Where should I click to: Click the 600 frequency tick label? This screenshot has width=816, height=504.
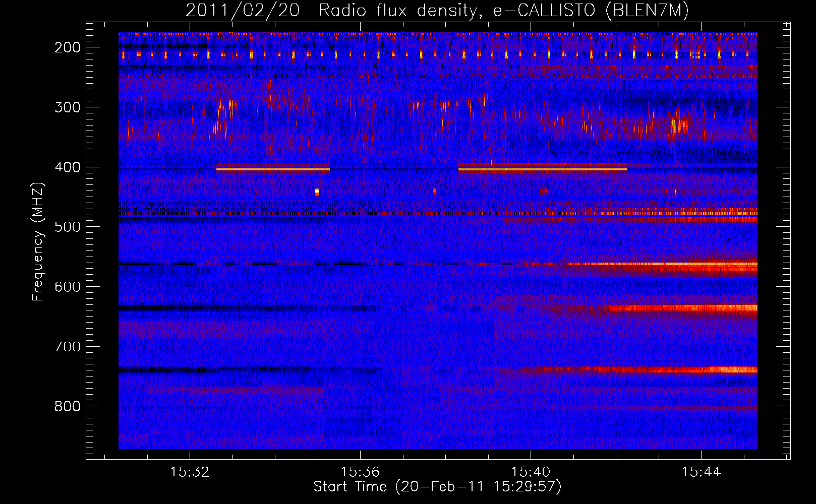(x=68, y=286)
